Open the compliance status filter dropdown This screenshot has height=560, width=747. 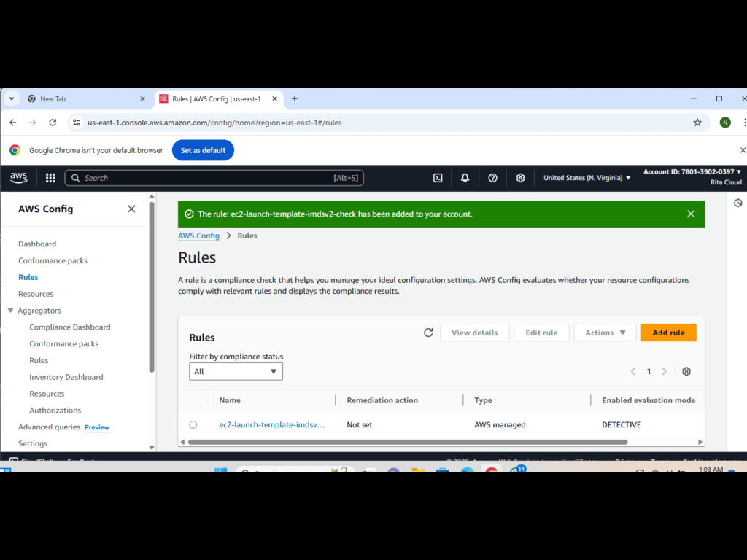point(236,371)
